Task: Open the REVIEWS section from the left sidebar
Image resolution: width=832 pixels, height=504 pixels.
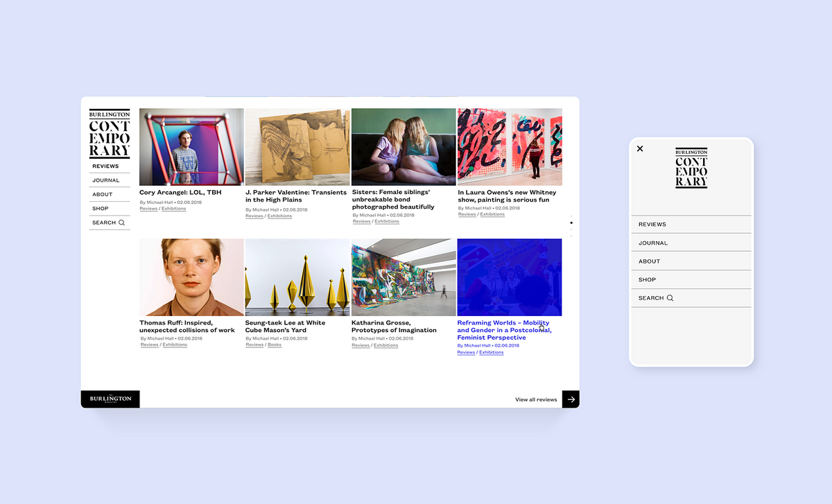Action: click(x=105, y=166)
